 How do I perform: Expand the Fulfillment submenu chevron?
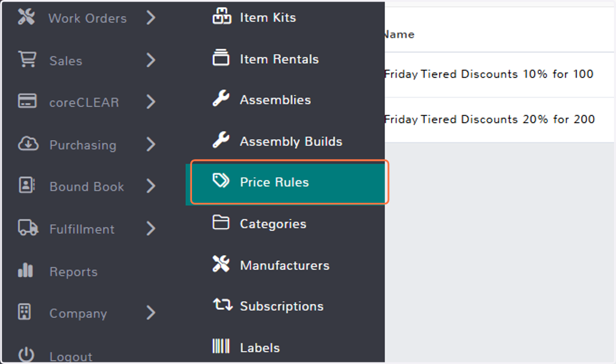click(150, 228)
